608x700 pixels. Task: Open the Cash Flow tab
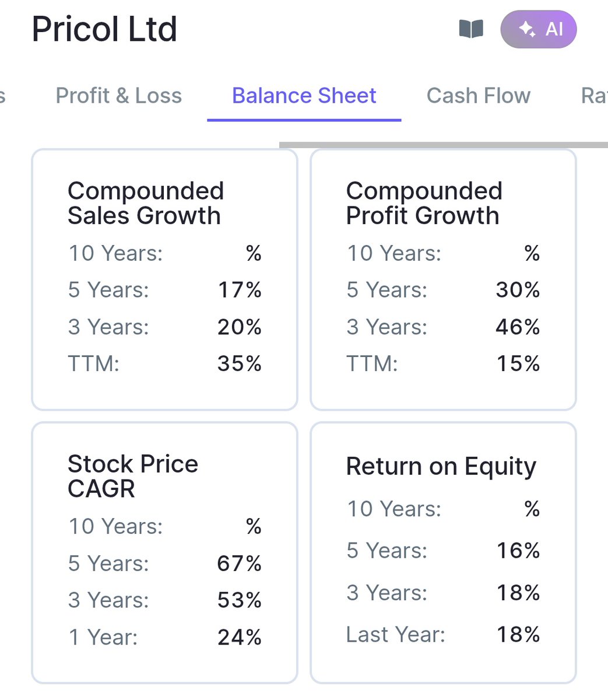[x=479, y=96]
